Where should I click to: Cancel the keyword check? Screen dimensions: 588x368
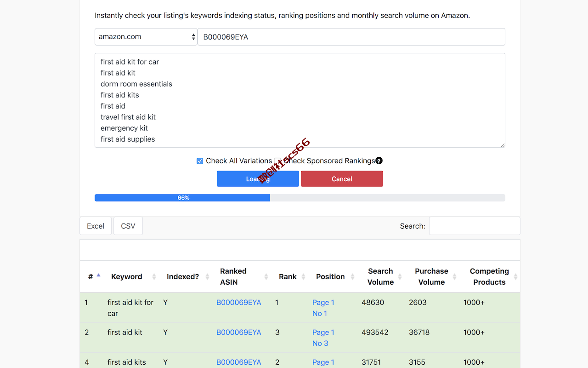[x=342, y=179]
